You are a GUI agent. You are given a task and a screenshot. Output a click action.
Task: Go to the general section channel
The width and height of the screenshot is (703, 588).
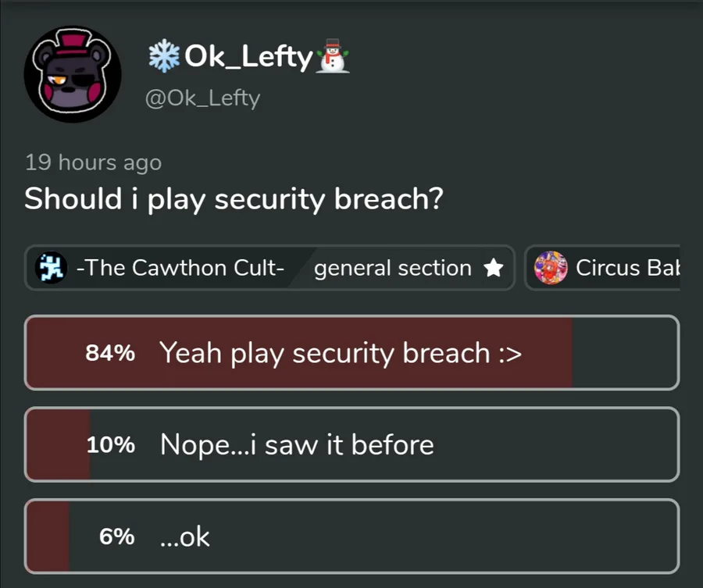(x=393, y=268)
